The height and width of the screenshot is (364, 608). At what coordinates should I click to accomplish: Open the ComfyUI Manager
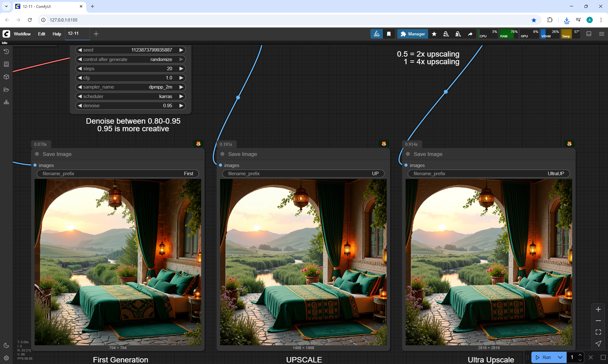click(x=413, y=34)
